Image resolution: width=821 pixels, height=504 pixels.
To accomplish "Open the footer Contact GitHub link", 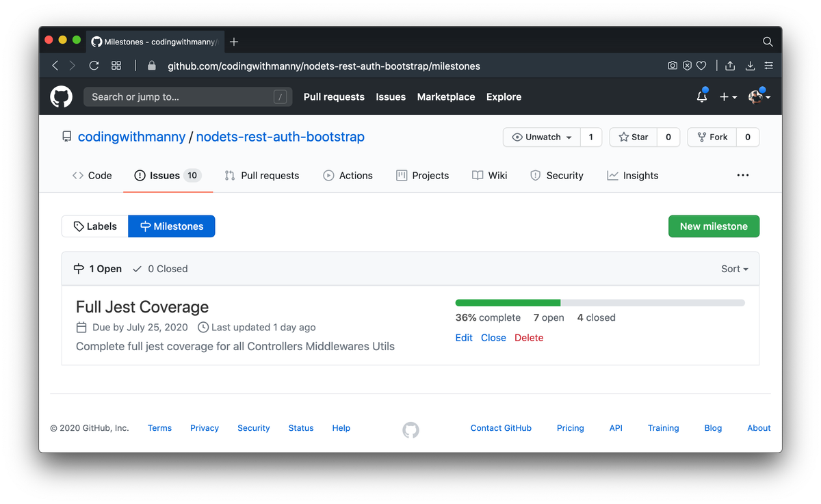I will tap(501, 428).
